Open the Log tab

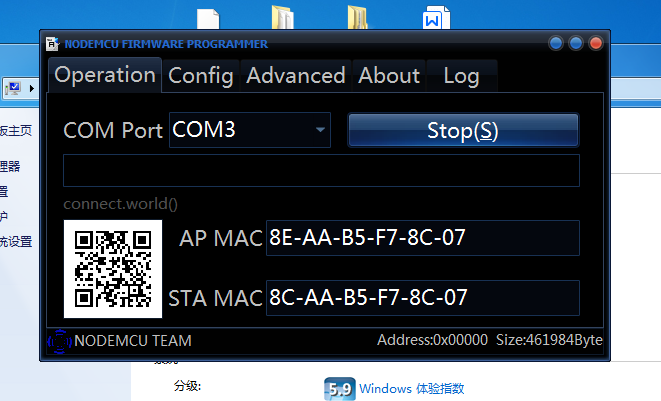click(462, 76)
